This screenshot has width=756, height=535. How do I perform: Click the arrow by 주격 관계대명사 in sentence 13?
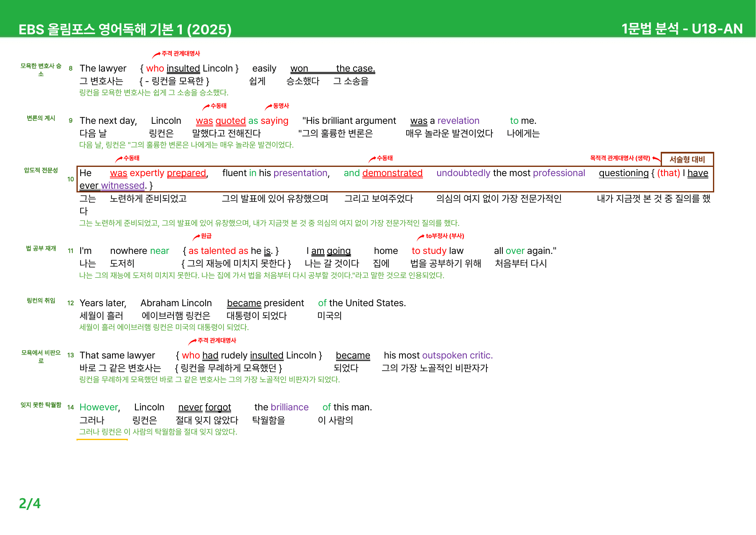(192, 342)
